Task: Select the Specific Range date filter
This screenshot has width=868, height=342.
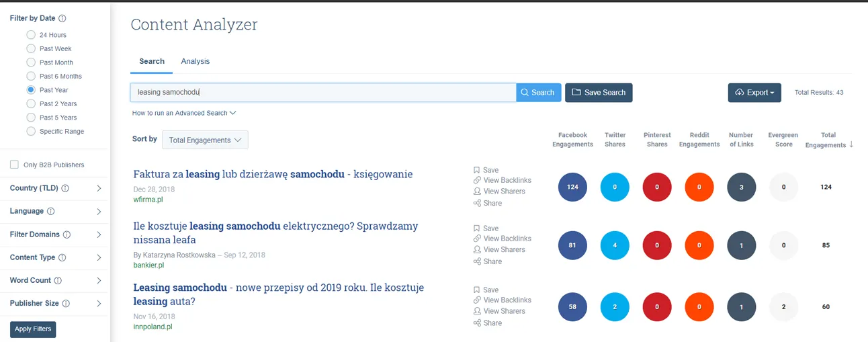Action: (31, 131)
